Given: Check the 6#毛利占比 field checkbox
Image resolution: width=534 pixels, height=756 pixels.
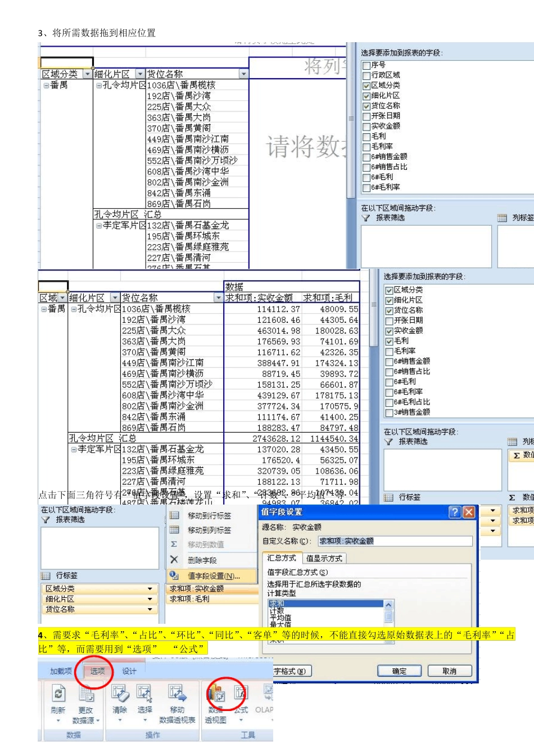Looking at the screenshot, I should (389, 402).
